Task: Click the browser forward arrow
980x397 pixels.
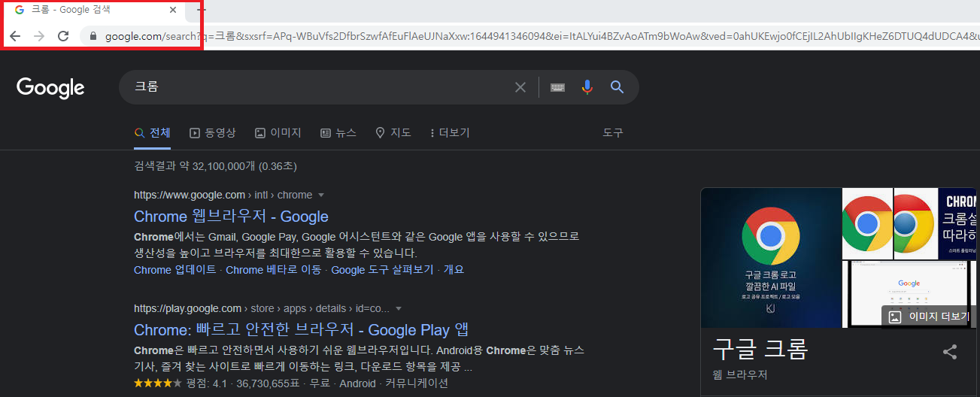Action: [39, 36]
